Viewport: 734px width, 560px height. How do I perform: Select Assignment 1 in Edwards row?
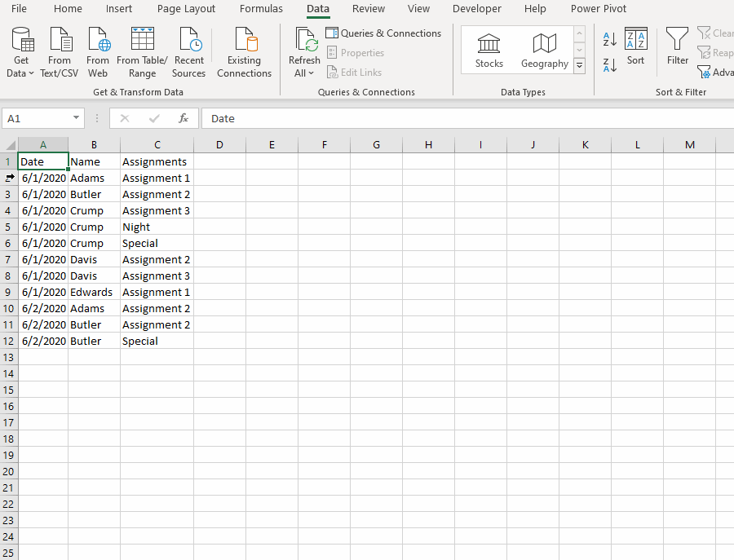coord(157,292)
